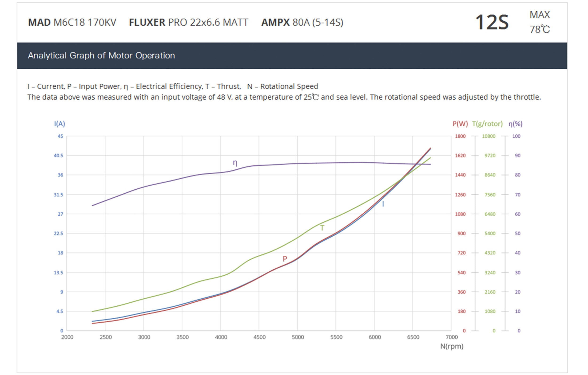The width and height of the screenshot is (588, 375).
Task: Click the 1800 value on power axis
Action: 460,136
